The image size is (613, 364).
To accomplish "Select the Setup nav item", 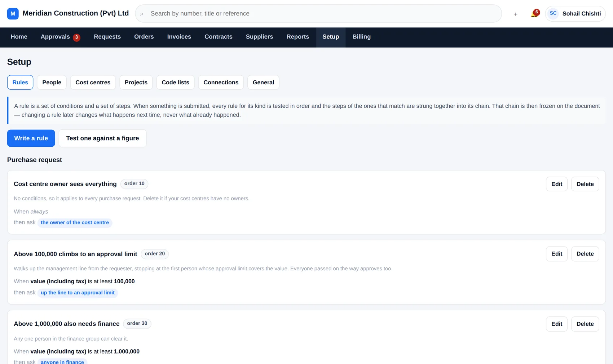I will pyautogui.click(x=331, y=37).
